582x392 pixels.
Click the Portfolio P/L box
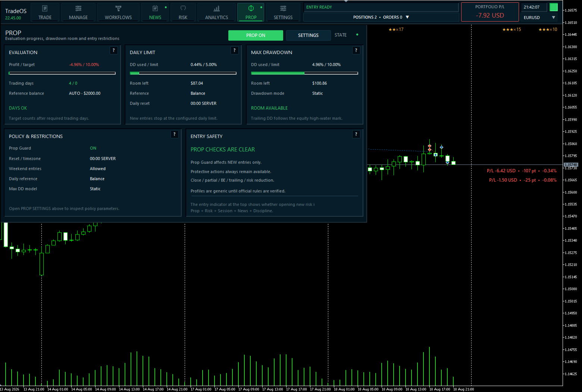[490, 12]
